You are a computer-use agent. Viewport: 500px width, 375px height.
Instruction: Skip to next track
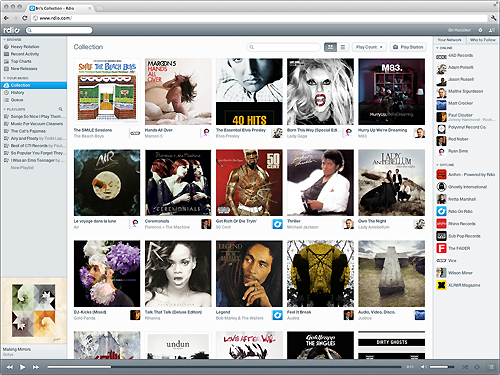[x=35, y=367]
